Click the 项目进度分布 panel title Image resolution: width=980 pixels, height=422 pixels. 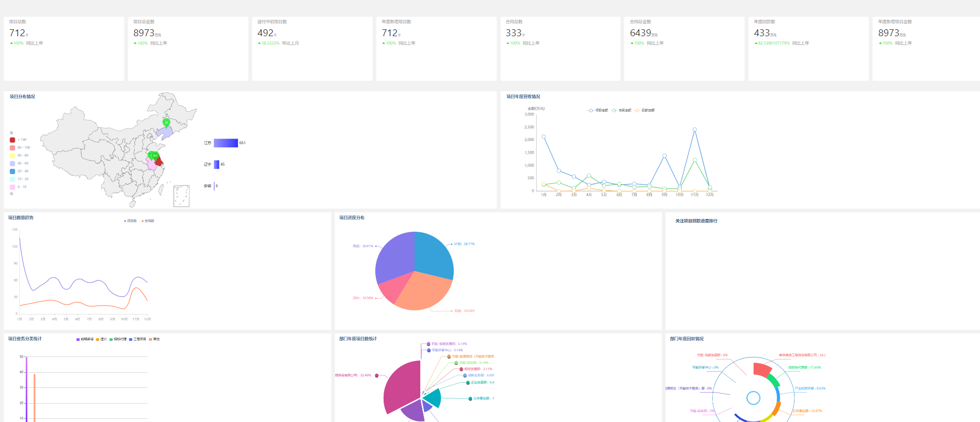352,218
